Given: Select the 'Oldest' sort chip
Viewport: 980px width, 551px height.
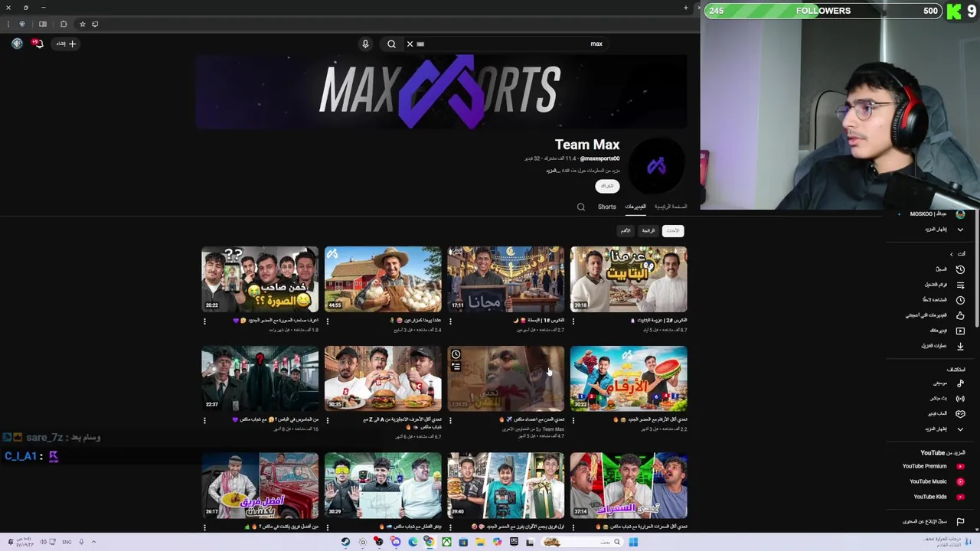Looking at the screenshot, I should [626, 230].
